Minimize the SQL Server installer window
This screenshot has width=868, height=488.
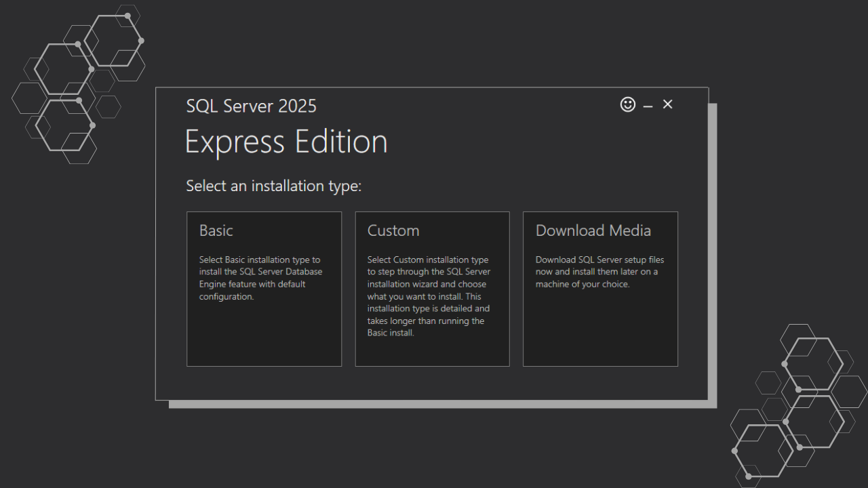point(648,106)
